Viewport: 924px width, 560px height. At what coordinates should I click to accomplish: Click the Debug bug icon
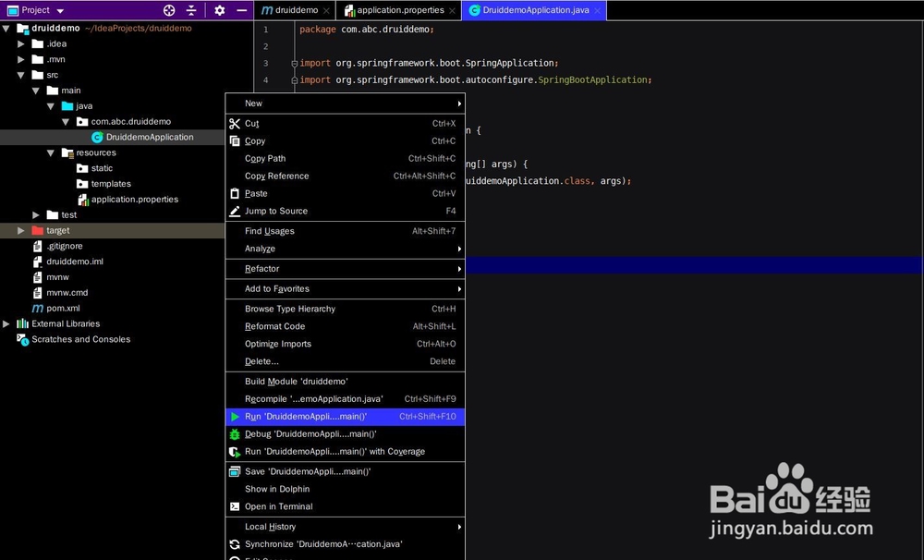coord(235,434)
